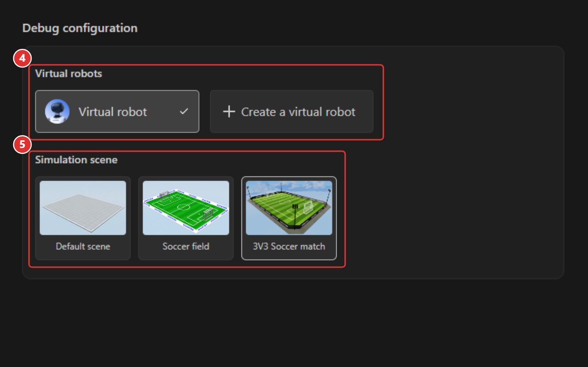The width and height of the screenshot is (588, 367).
Task: Click the 'Debug configuration' title
Action: pyautogui.click(x=80, y=28)
